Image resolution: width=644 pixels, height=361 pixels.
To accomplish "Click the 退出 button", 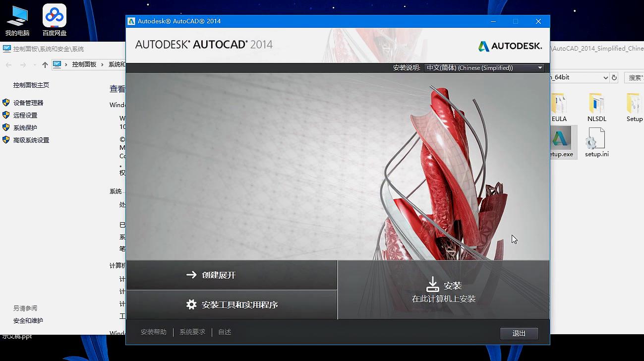I will [x=519, y=333].
